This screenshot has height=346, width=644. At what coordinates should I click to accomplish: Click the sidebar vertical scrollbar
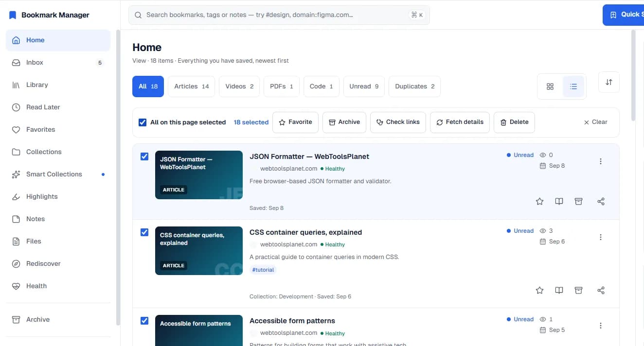point(118,177)
